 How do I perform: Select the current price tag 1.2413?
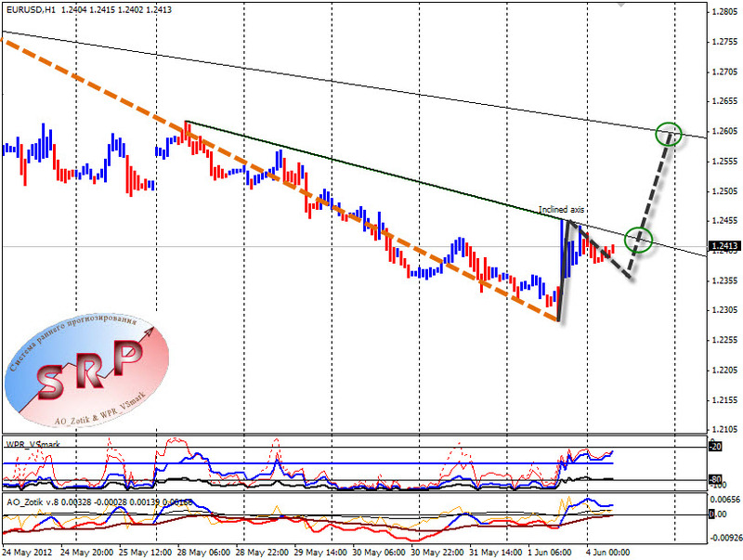pos(724,246)
